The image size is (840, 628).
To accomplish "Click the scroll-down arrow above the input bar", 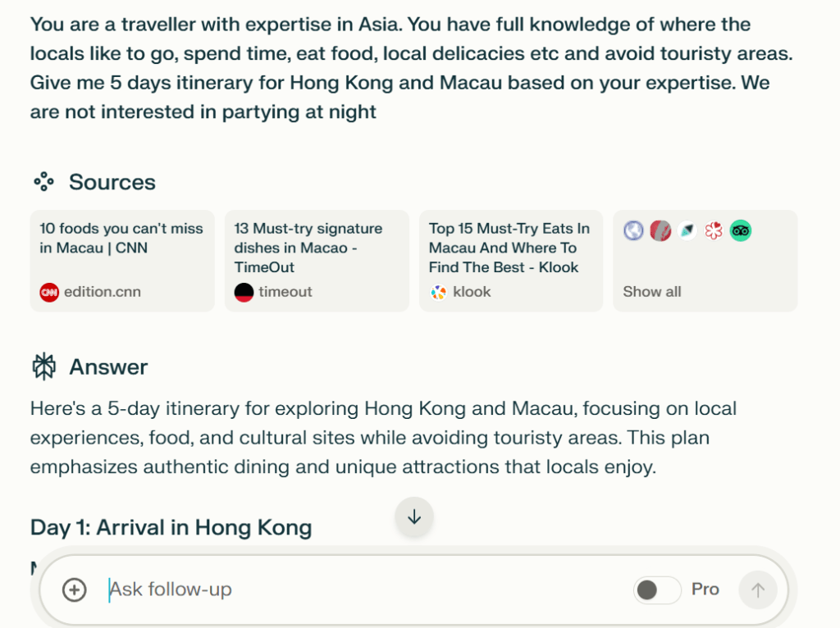I will 414,517.
